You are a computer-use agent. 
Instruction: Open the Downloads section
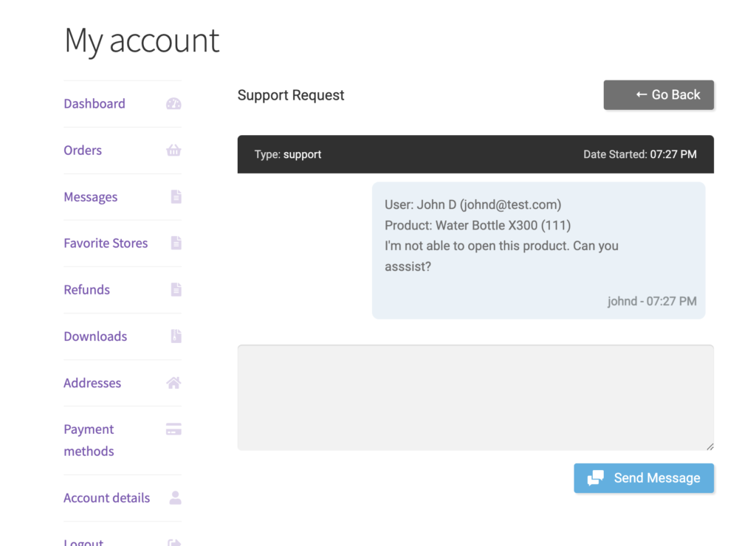coord(95,336)
